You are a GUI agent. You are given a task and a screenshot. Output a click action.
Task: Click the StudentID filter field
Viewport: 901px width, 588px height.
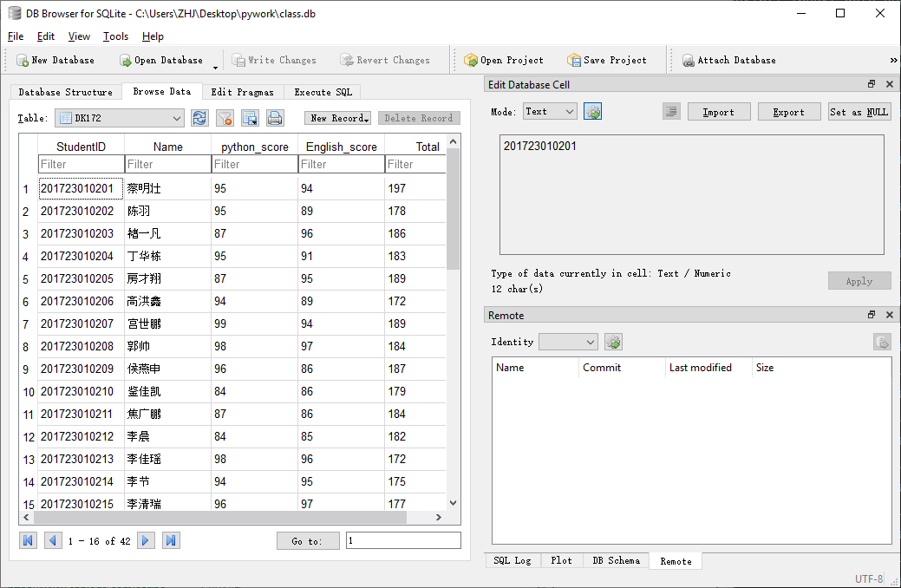[81, 164]
